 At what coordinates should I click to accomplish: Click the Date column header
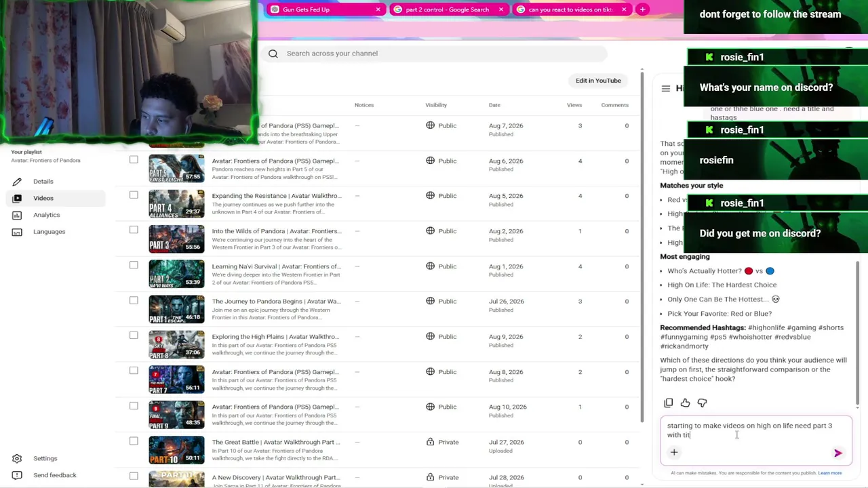point(494,105)
